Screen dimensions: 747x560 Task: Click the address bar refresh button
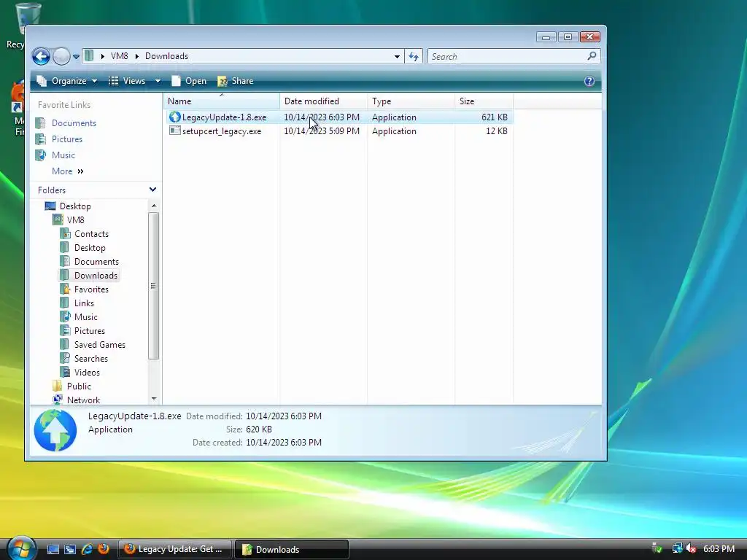[414, 57]
